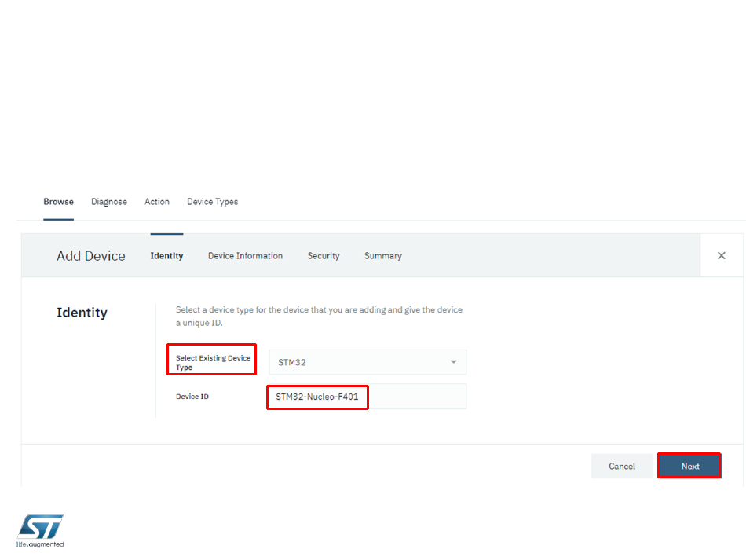Close the Add Device panel
The width and height of the screenshot is (746, 560).
(x=721, y=255)
